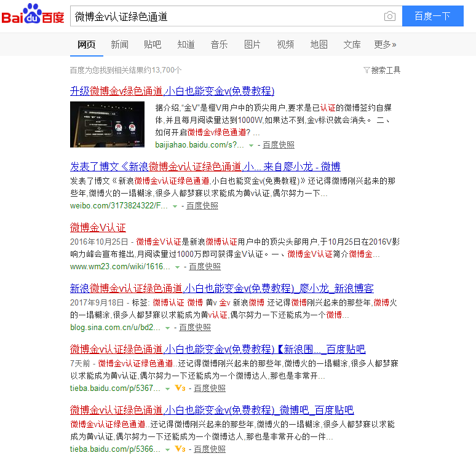The height and width of the screenshot is (461, 476).
Task: Open 百度快照 for tieba.baidu.com/p/5366 result
Action: coord(210,449)
